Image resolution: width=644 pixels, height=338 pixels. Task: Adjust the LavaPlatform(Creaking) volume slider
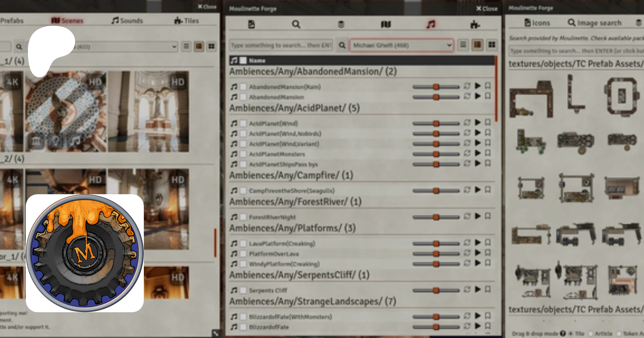tap(436, 244)
